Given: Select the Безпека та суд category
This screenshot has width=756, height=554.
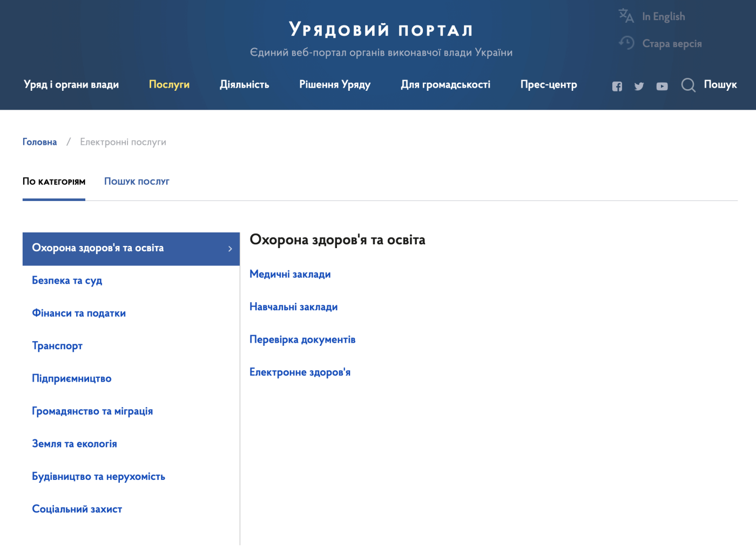Looking at the screenshot, I should pos(67,281).
